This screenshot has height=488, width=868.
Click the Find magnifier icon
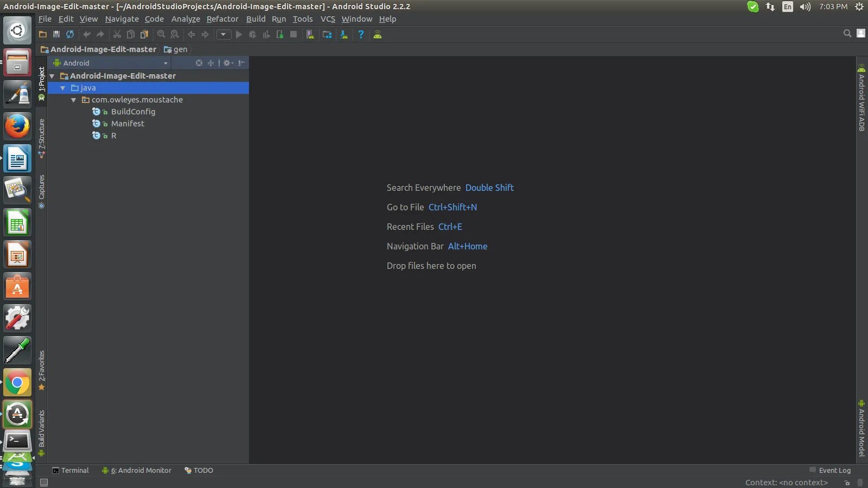pos(161,34)
